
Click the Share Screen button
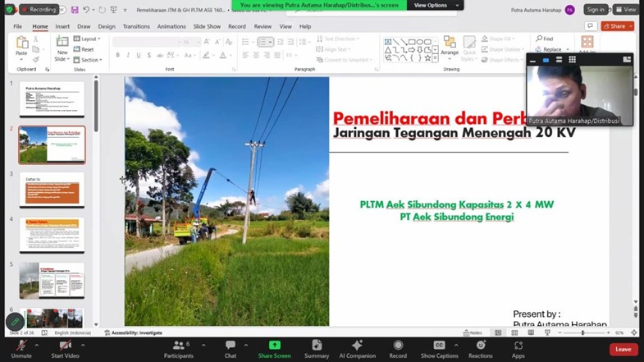click(x=274, y=349)
